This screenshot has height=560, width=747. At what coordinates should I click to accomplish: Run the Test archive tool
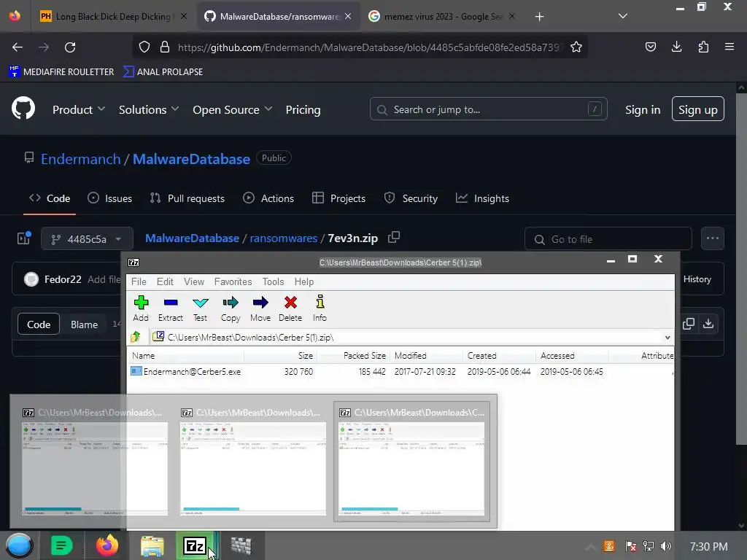pos(201,308)
